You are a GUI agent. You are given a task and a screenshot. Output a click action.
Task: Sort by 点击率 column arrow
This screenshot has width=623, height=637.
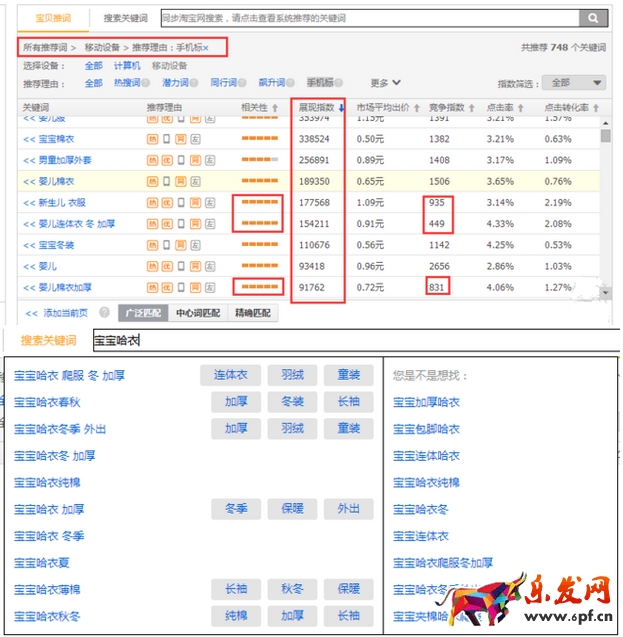click(520, 108)
